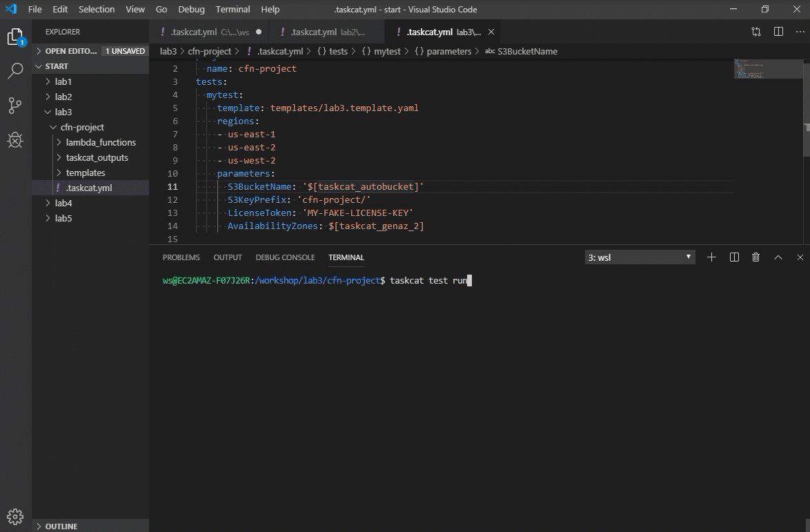The height and width of the screenshot is (532, 810).
Task: Click the editor minimap
Action: pos(768,69)
